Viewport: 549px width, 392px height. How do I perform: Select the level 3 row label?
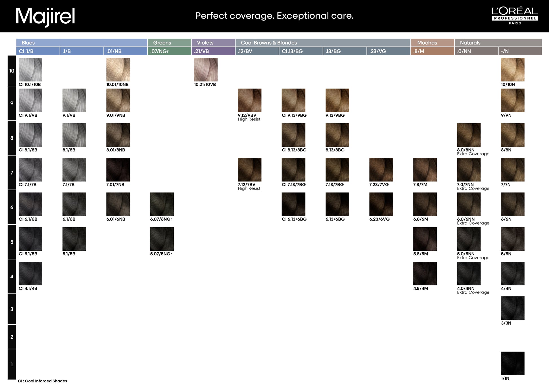(x=12, y=309)
